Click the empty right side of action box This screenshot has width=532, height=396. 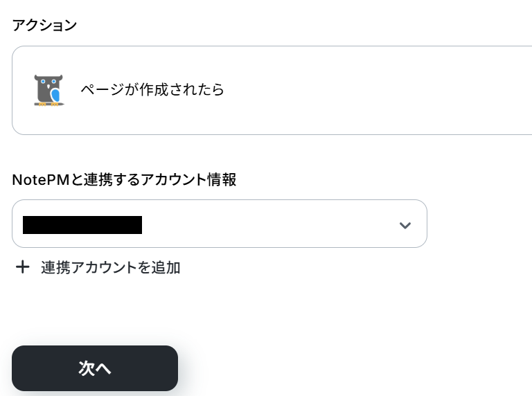click(416, 90)
